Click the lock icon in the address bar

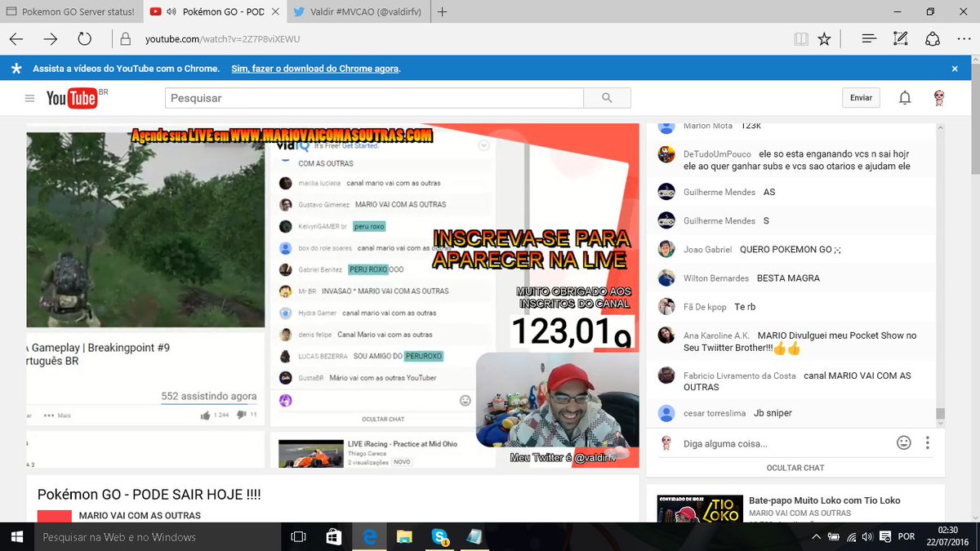pos(125,38)
